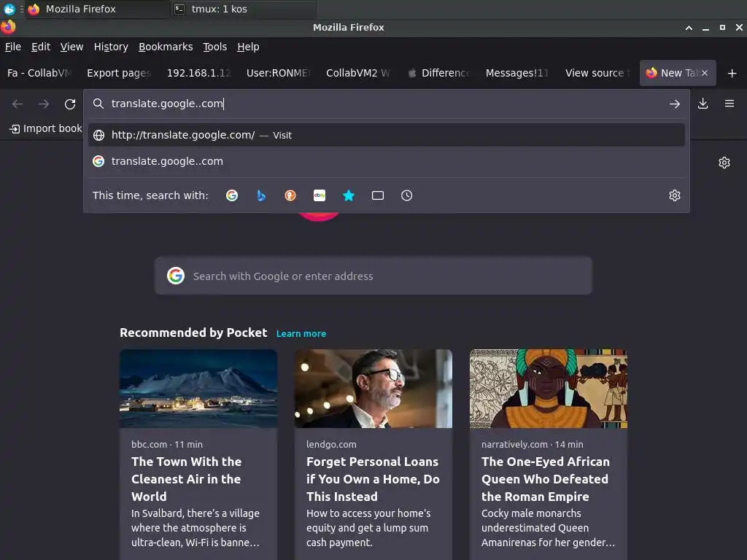The height and width of the screenshot is (560, 747).
Task: Click the lendgo.com source label
Action: 331,444
